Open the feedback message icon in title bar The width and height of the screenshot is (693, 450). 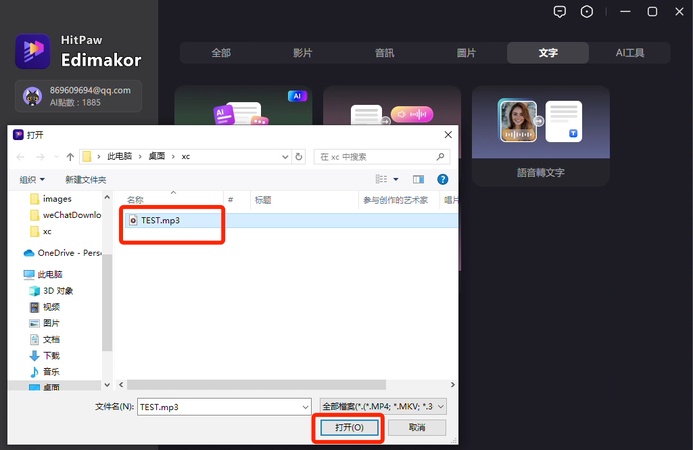coord(560,12)
